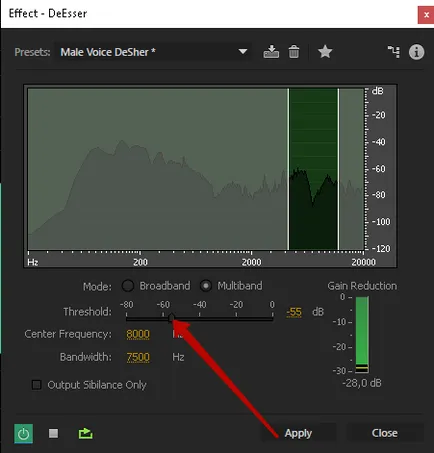
Task: Close the window with the red X
Action: (426, 15)
